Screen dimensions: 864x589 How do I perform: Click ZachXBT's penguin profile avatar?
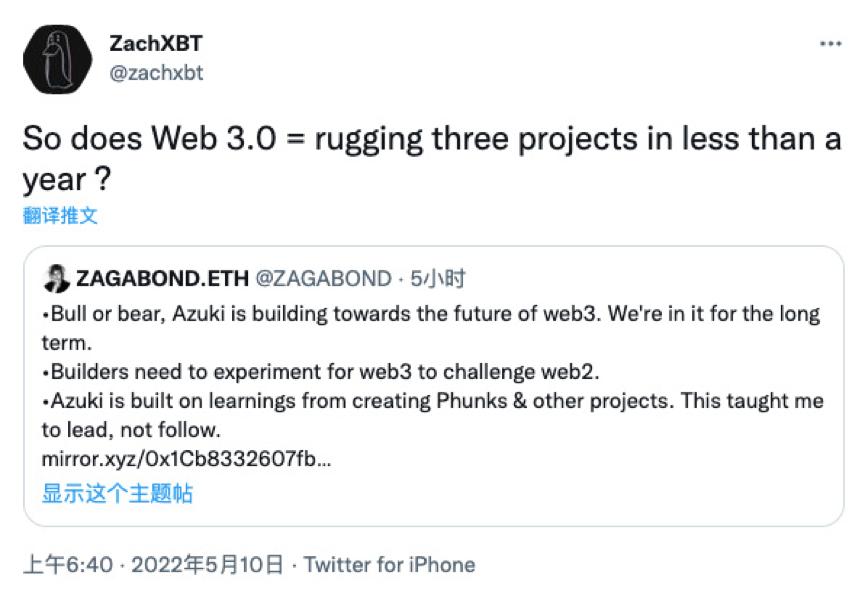pyautogui.click(x=57, y=59)
